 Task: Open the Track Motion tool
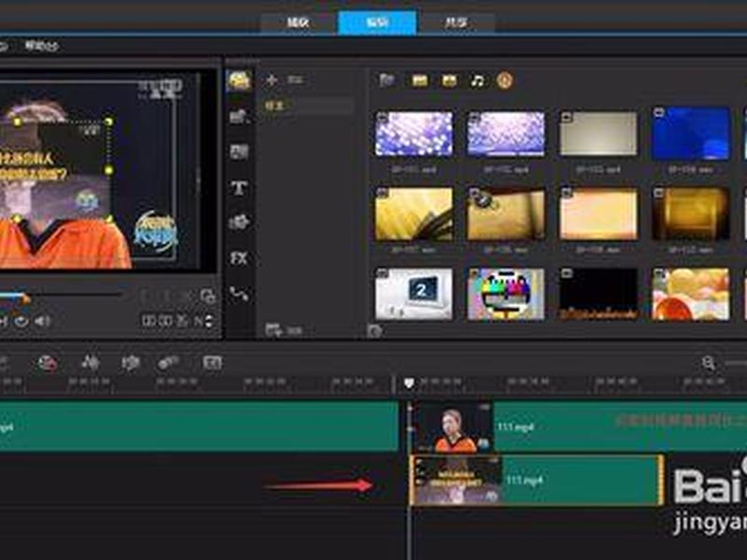(168, 363)
